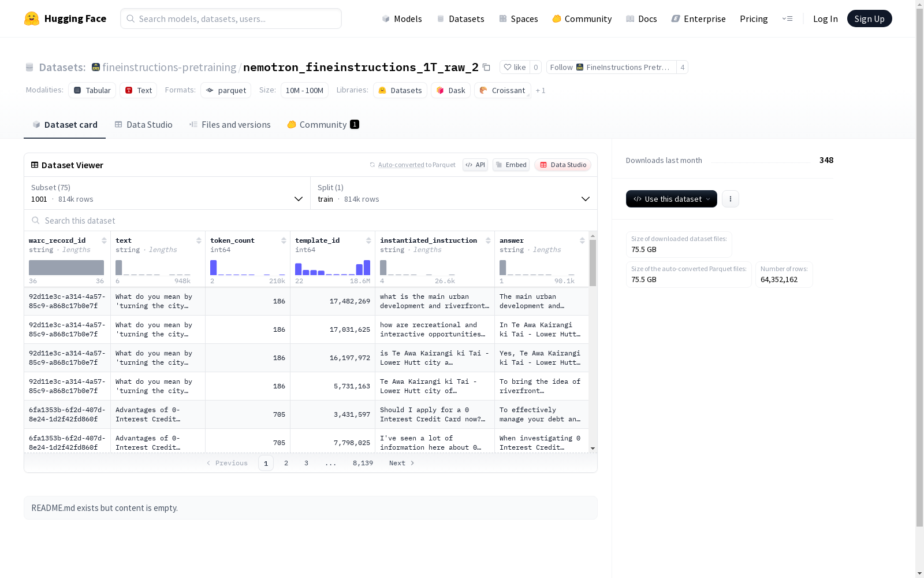Open Community in top navigation

(x=582, y=18)
